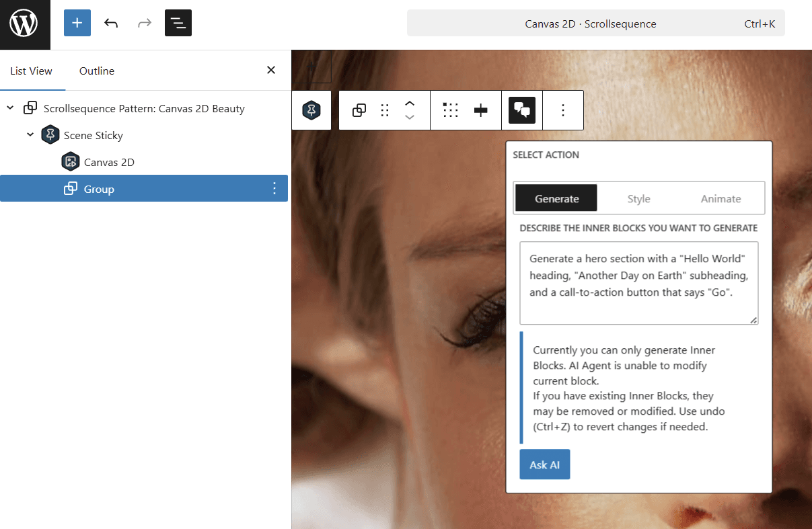This screenshot has width=812, height=529.
Task: Click the inner blocks description text area
Action: point(638,283)
